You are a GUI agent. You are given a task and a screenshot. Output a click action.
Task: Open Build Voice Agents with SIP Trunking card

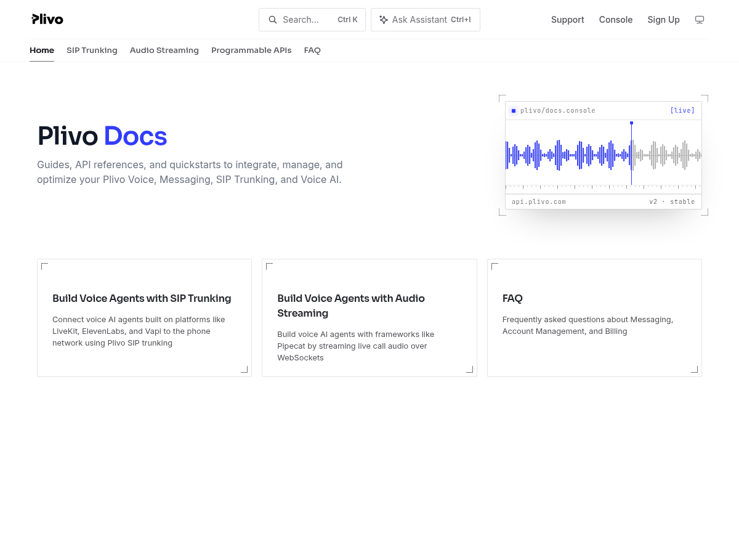click(x=144, y=318)
